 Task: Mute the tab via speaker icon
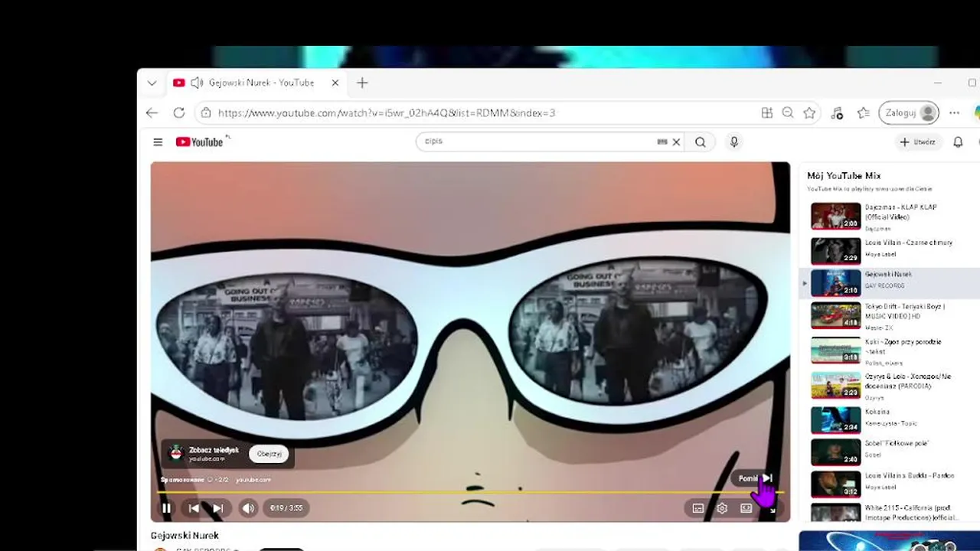point(197,83)
